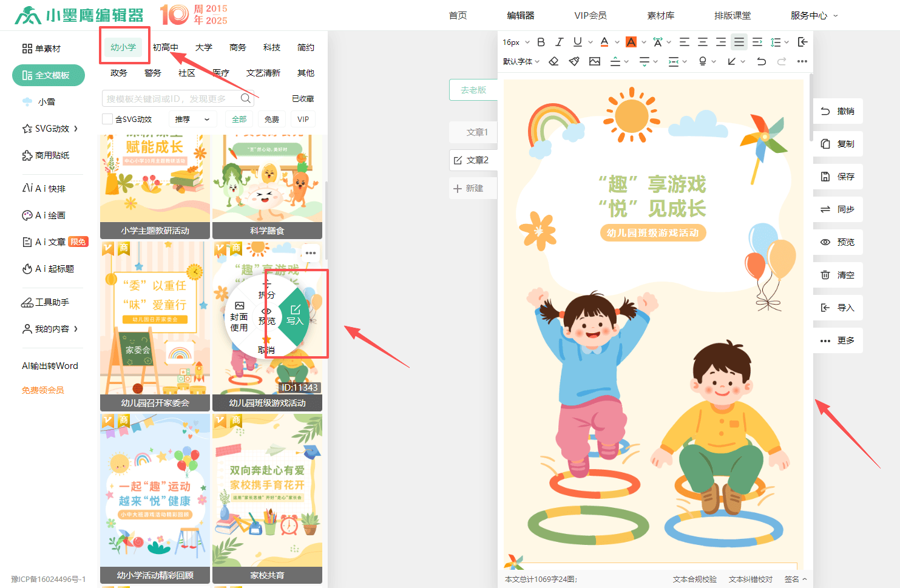Click the eraser clear-format icon
Viewport: 900px width, 588px height.
[x=553, y=61]
